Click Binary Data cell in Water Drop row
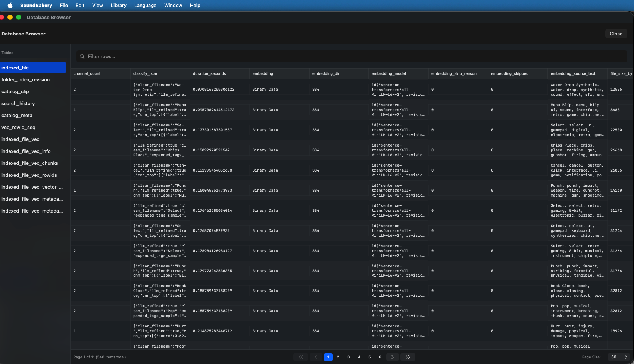The height and width of the screenshot is (364, 634). pyautogui.click(x=265, y=90)
